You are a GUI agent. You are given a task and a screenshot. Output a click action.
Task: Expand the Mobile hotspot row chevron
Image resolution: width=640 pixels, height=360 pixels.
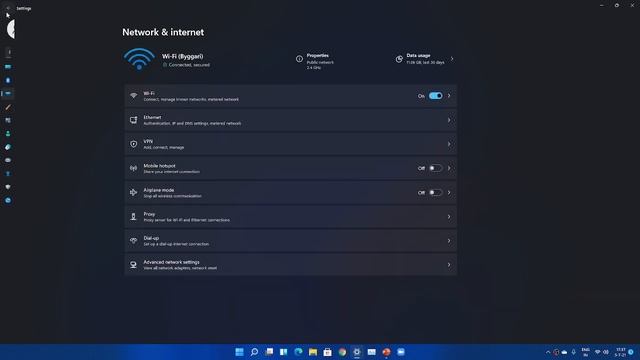[449, 168]
